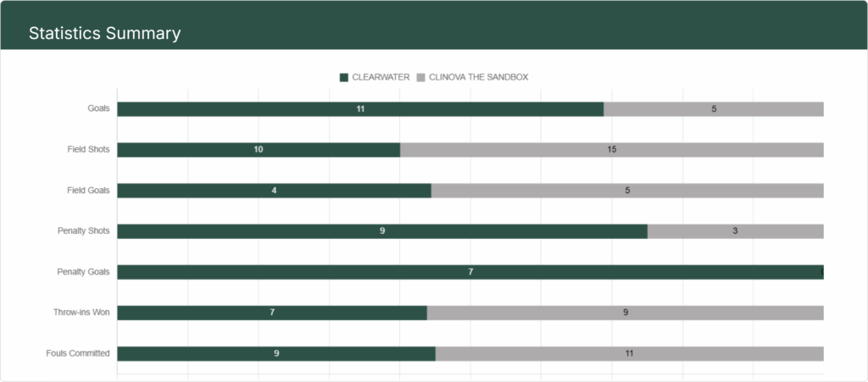Select the Clinova Fouls Committed bar showing 11
The image size is (868, 382).
[629, 353]
